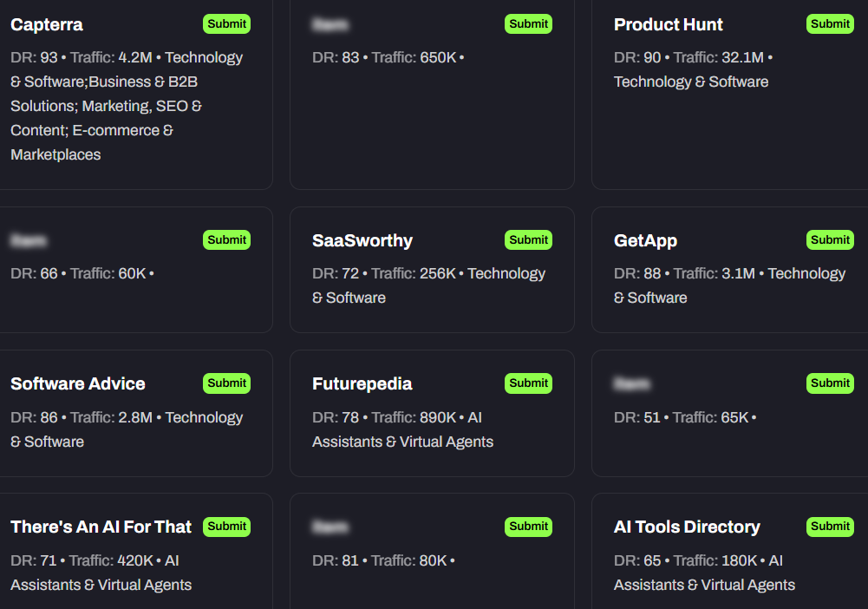Click the blurred title on DR 83 card
Image resolution: width=868 pixels, height=609 pixels.
[330, 24]
